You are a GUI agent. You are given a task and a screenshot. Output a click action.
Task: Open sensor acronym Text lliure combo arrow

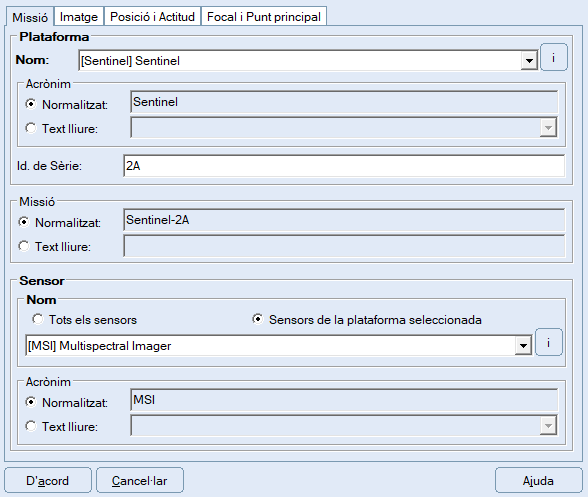tap(548, 426)
